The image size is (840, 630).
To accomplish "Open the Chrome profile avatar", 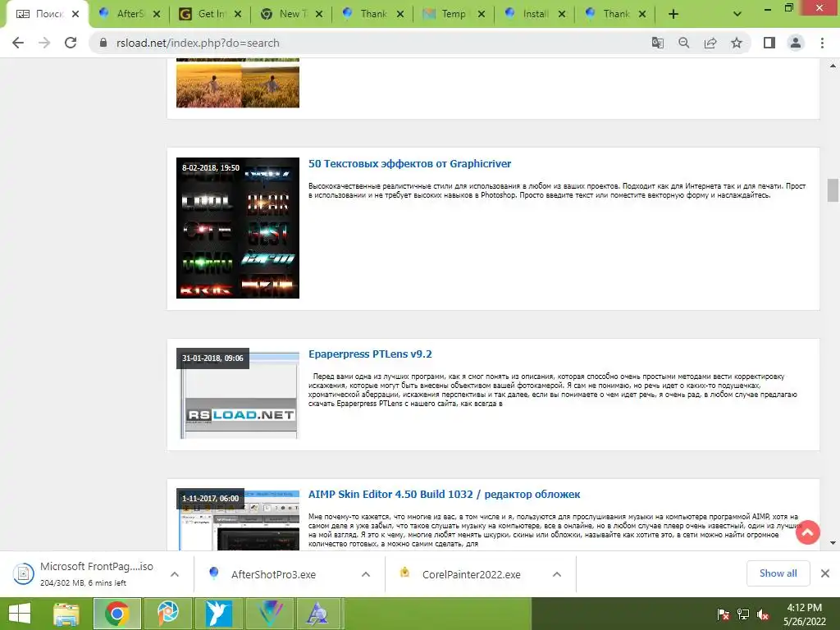I will coord(796,43).
